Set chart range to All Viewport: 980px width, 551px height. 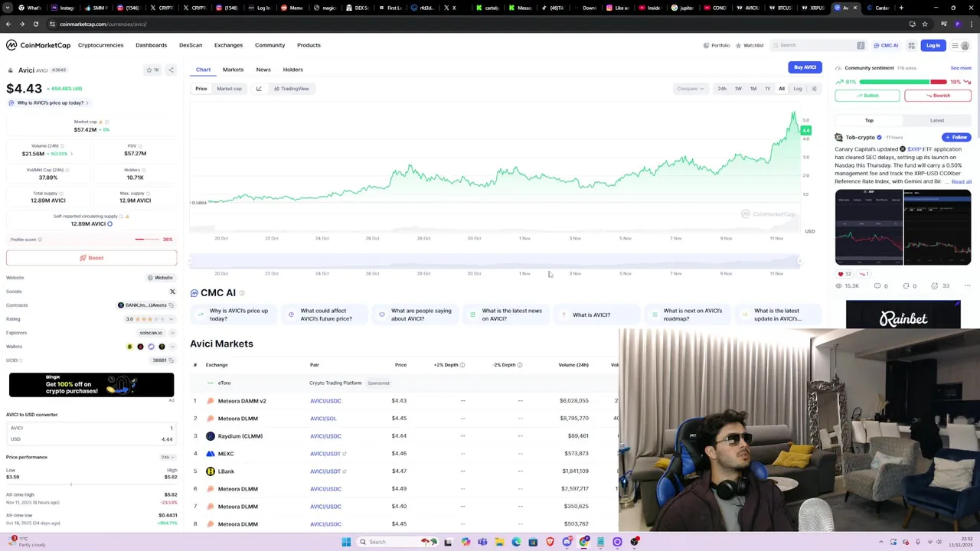782,89
